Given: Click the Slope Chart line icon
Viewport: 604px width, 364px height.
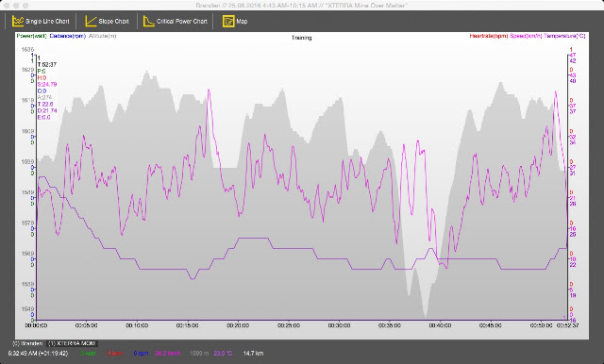Looking at the screenshot, I should 91,21.
